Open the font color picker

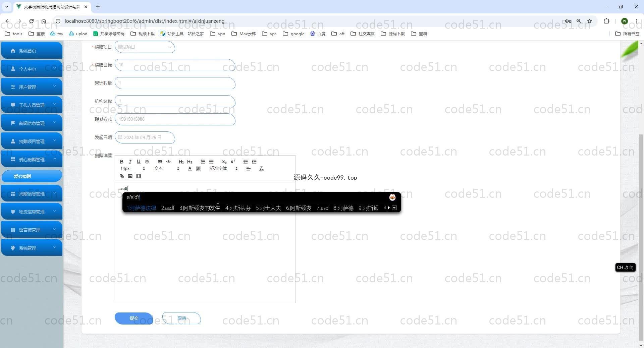pyautogui.click(x=190, y=169)
